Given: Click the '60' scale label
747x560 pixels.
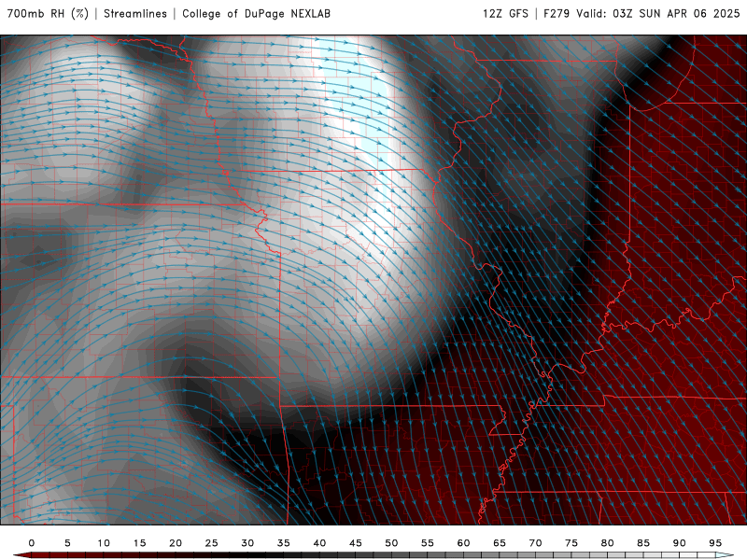Looking at the screenshot, I should (463, 543).
